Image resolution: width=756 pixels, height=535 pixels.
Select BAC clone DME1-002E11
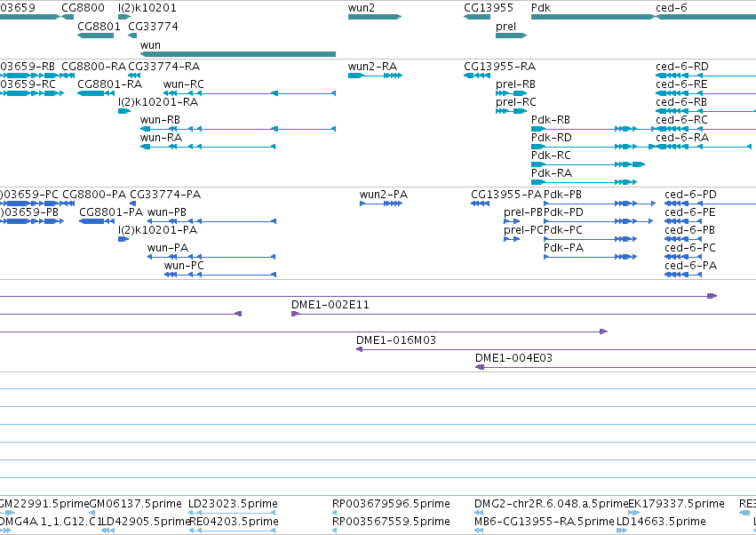523,314
